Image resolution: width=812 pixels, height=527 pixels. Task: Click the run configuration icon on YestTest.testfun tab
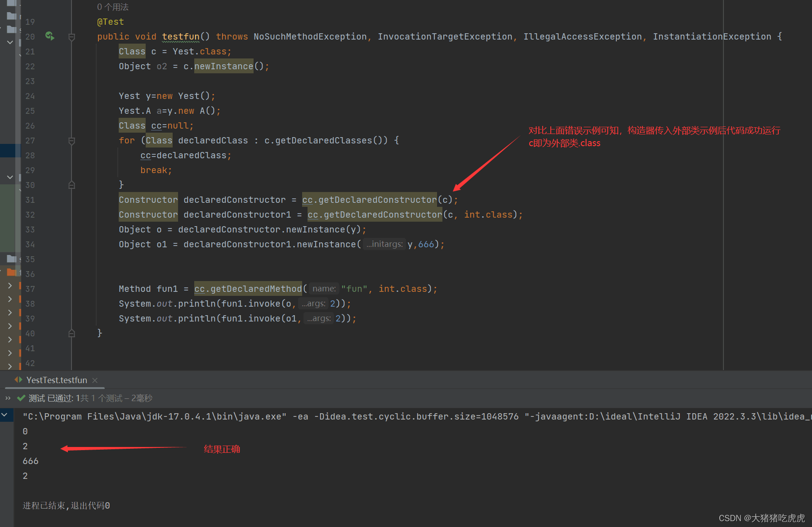(18, 380)
